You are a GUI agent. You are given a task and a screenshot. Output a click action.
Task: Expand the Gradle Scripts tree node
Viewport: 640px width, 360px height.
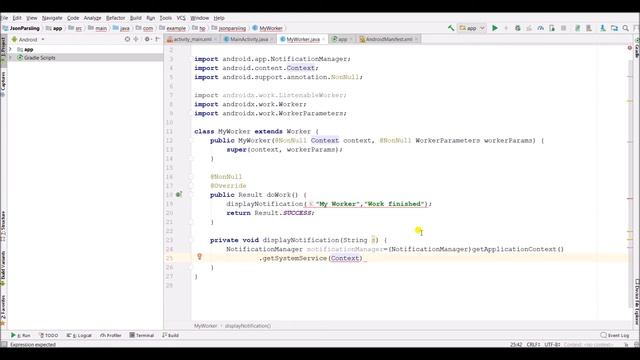tap(11, 58)
